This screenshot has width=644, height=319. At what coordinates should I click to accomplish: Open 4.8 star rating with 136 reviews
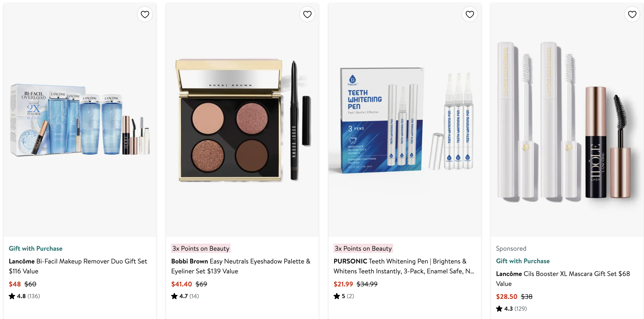pyautogui.click(x=24, y=296)
